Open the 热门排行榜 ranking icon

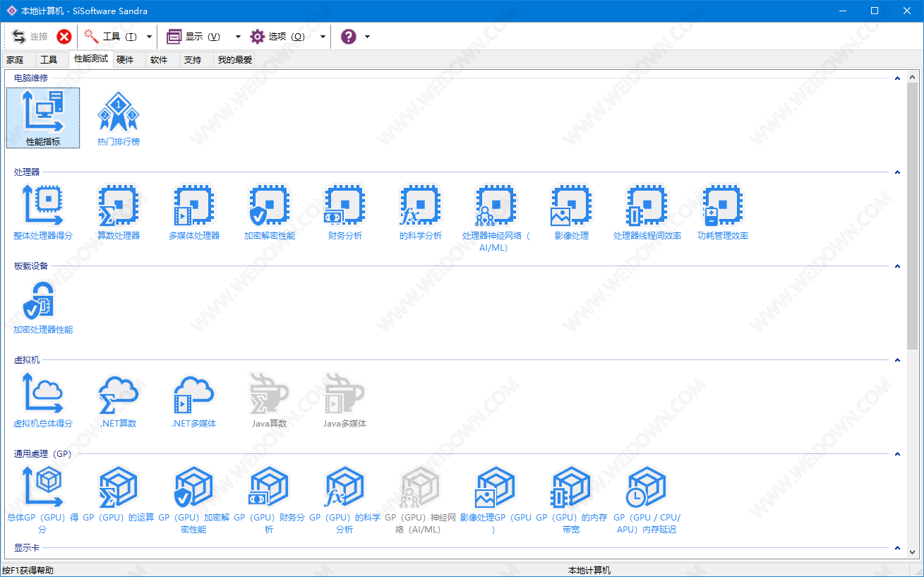(x=119, y=118)
